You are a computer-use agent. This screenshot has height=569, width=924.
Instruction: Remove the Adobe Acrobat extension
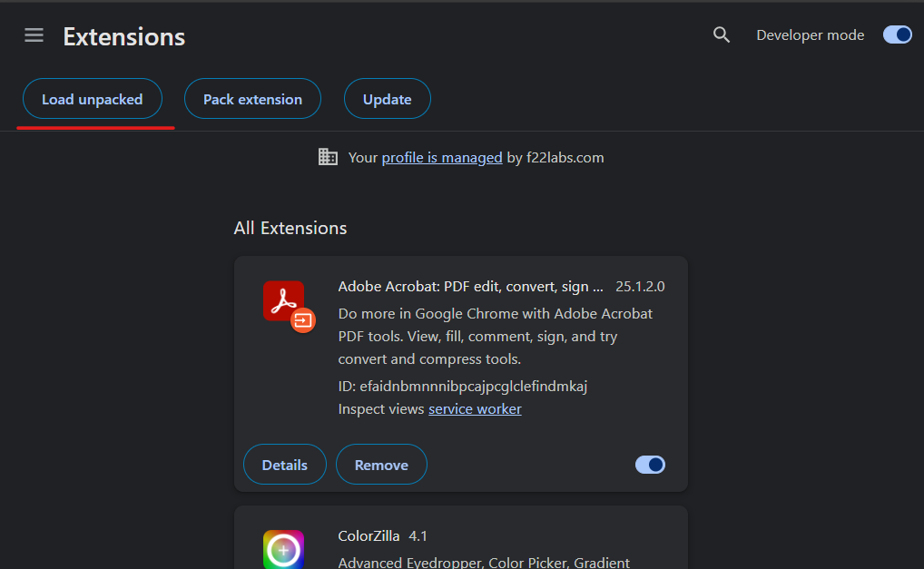[381, 465]
